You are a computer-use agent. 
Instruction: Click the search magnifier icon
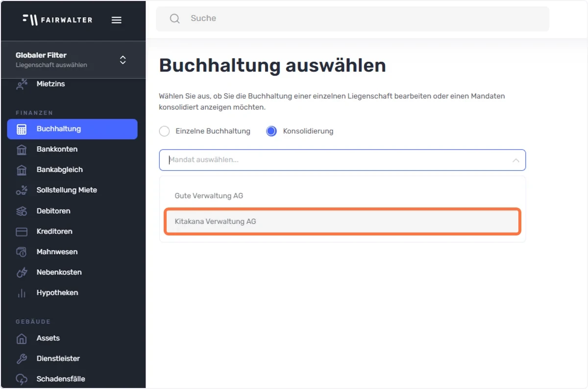174,19
